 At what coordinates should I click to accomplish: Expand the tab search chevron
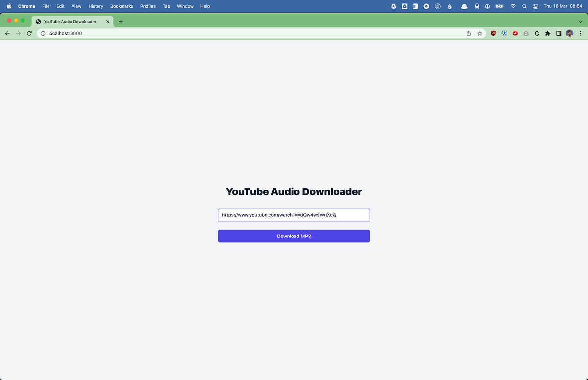(x=581, y=22)
